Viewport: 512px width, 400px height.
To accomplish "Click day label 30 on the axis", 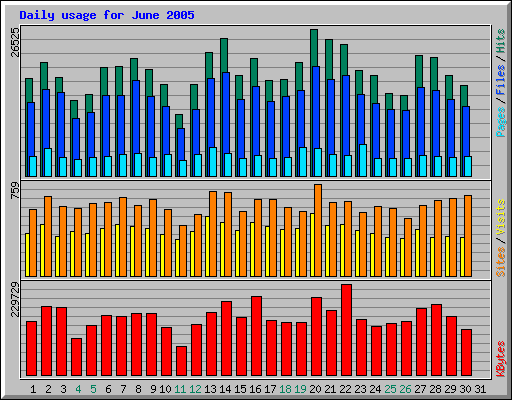I will [x=465, y=389].
